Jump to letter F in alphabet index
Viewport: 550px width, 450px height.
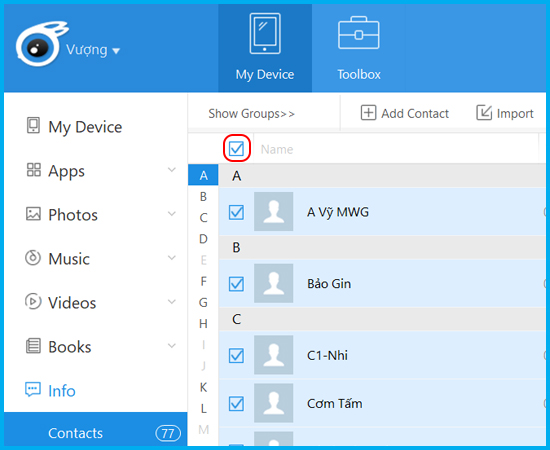point(203,281)
